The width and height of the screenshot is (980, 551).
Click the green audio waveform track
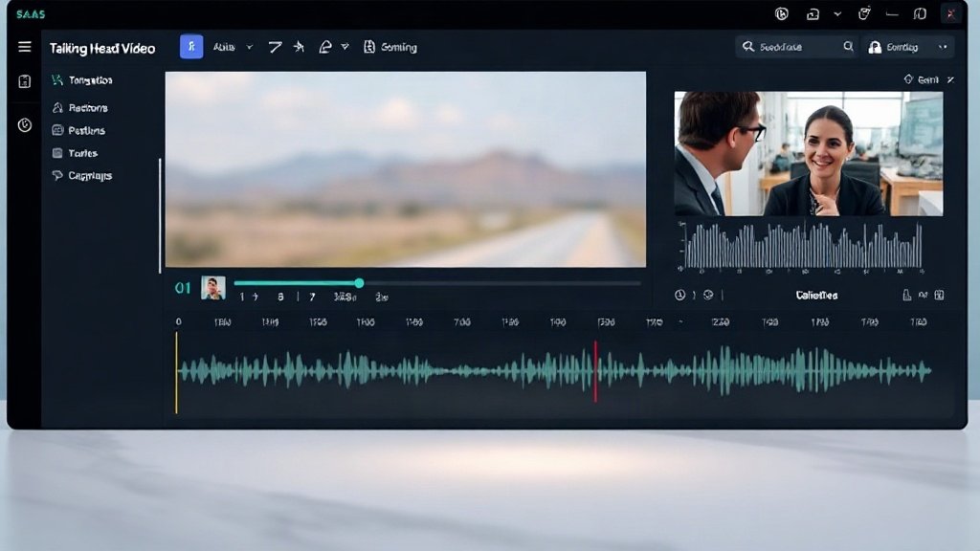(554, 371)
